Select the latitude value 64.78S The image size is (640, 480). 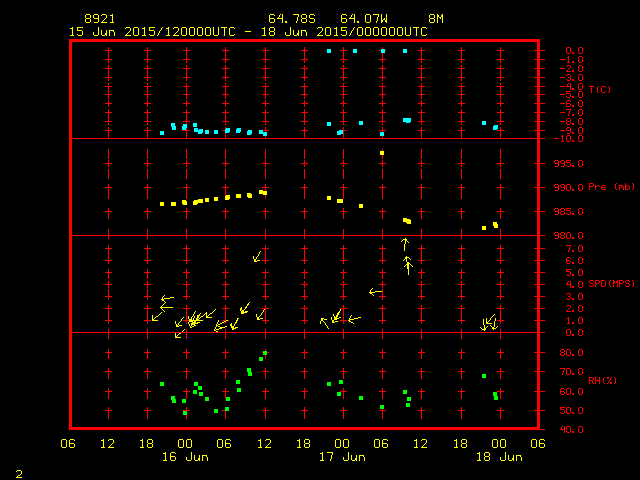coord(288,19)
